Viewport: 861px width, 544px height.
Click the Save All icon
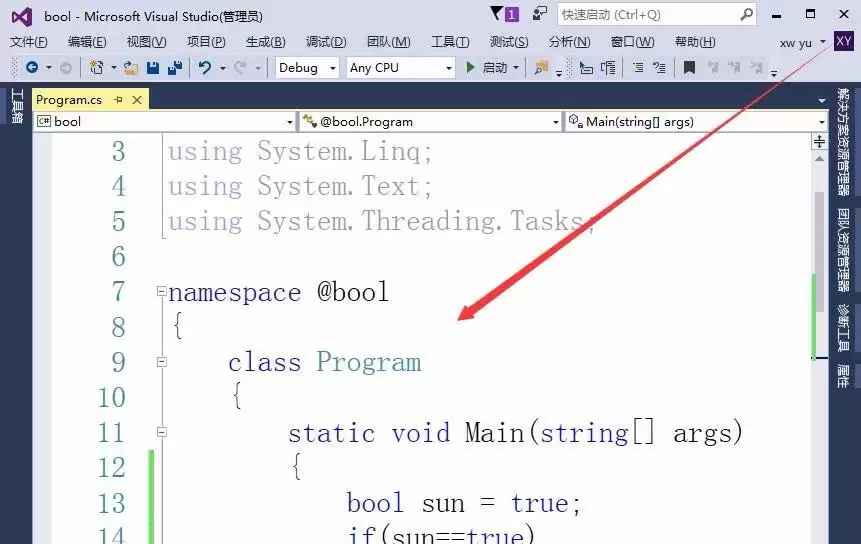pyautogui.click(x=175, y=68)
